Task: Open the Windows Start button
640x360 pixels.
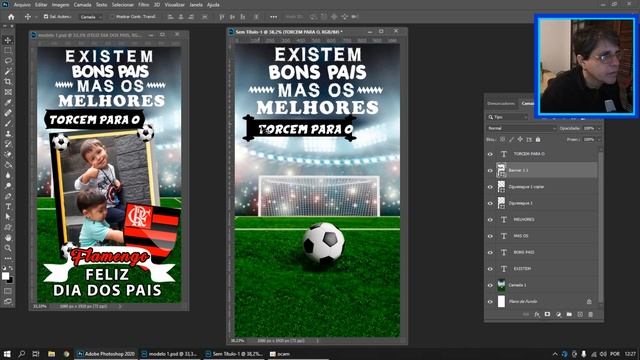Action: tap(7, 354)
